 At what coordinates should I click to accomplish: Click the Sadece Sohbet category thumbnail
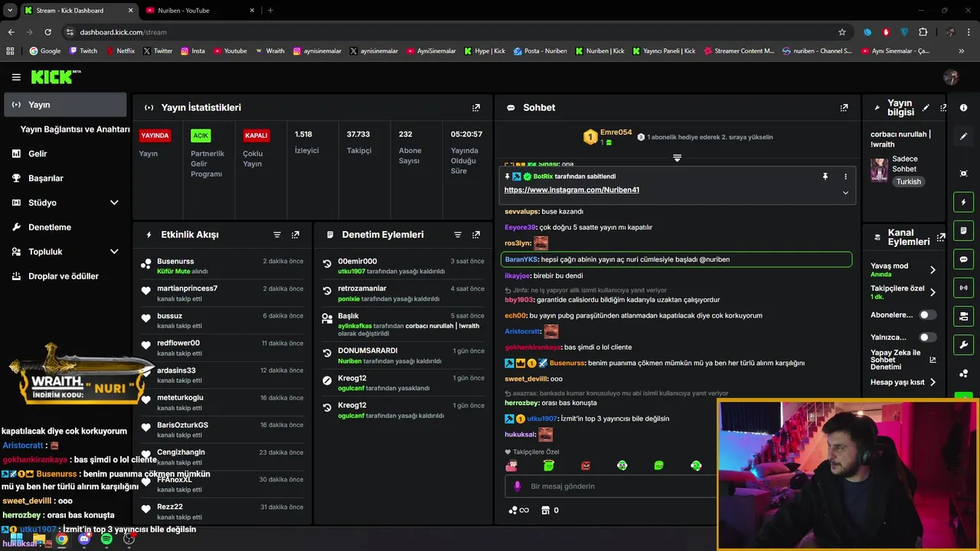(879, 170)
